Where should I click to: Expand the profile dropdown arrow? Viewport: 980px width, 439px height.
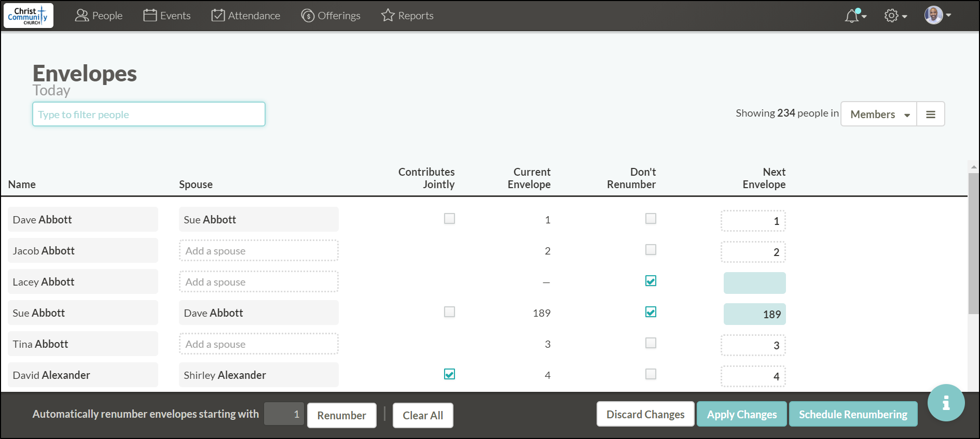point(948,16)
